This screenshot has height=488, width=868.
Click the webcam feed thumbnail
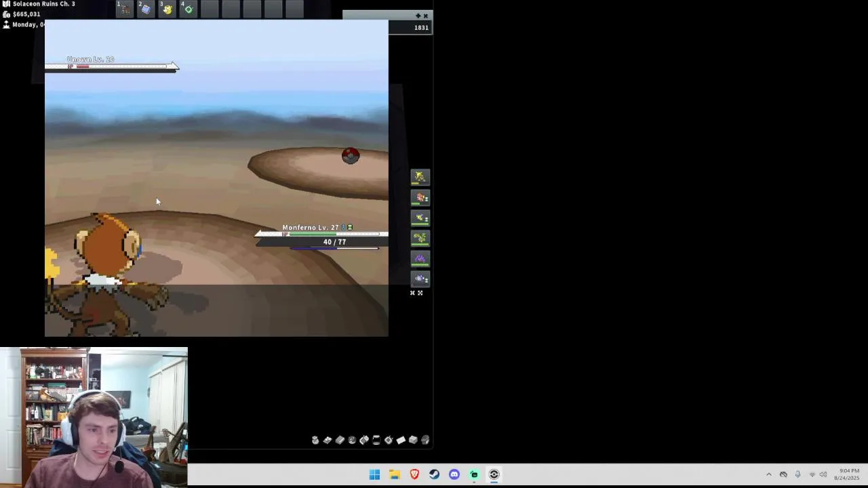click(94, 418)
